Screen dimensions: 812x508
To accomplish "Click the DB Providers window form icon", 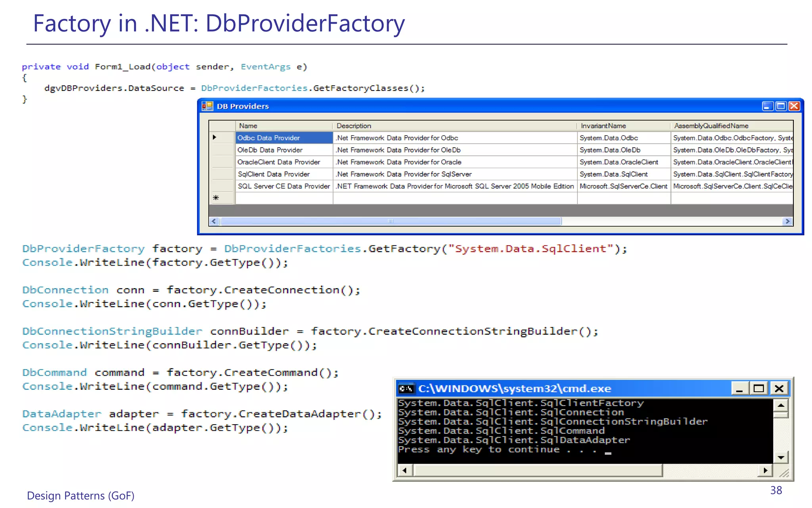I will (x=207, y=106).
